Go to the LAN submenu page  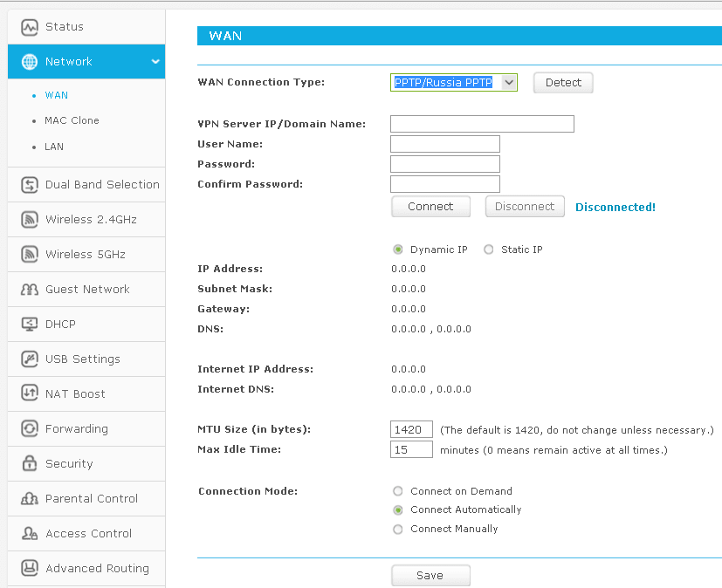[54, 147]
